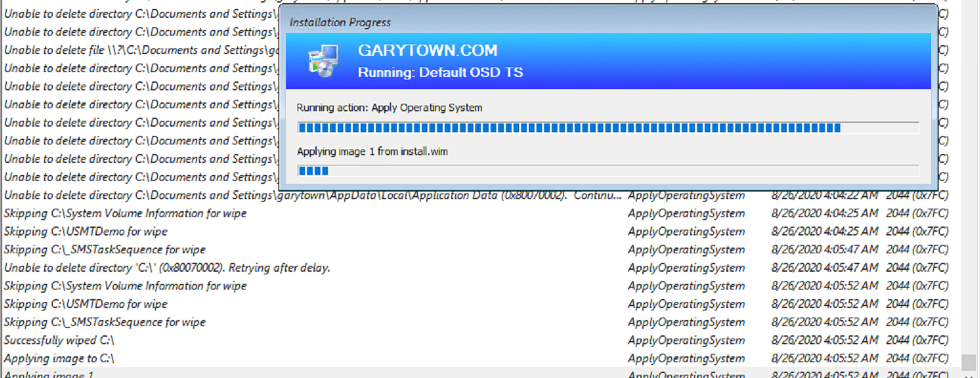Select the 'Successfully wiped C:\' log entry

click(x=59, y=340)
